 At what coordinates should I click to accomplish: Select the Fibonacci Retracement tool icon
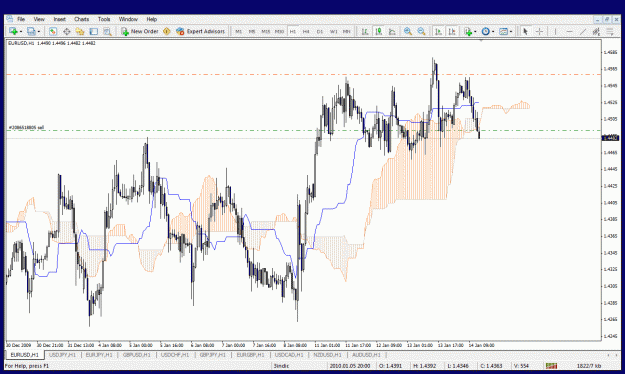pyautogui.click(x=610, y=31)
